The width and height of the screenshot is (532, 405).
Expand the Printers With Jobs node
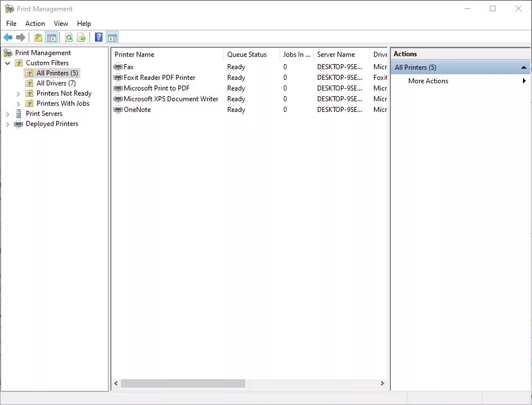pyautogui.click(x=19, y=104)
